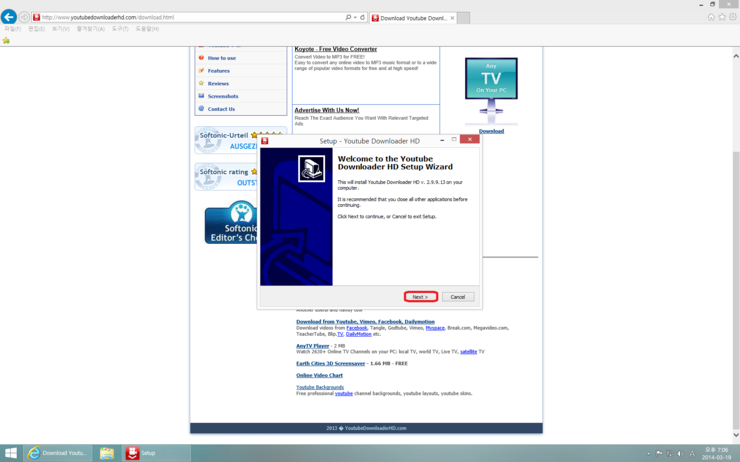The width and height of the screenshot is (740, 462).
Task: Click the Features pencil icon
Action: click(202, 70)
